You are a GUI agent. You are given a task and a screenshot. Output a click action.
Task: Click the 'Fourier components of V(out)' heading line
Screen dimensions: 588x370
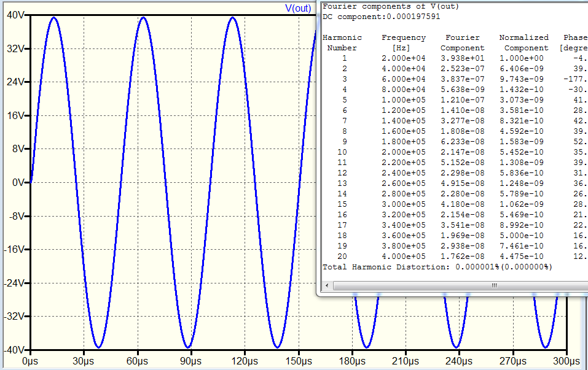pos(391,6)
